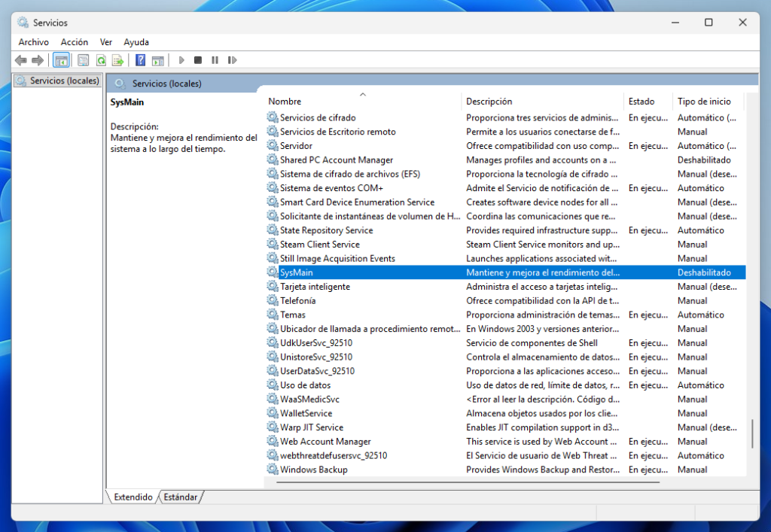This screenshot has width=771, height=532.
Task: Click the Pause service icon
Action: [x=215, y=60]
